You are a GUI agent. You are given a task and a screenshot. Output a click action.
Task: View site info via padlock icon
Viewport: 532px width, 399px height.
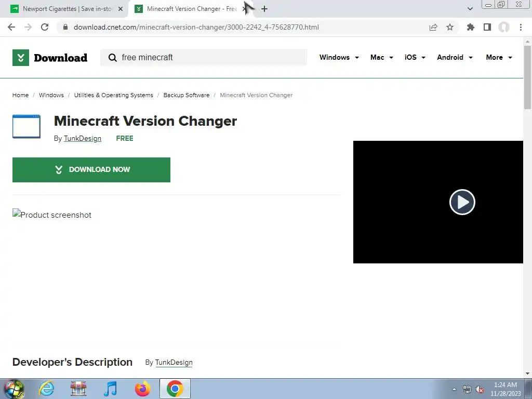(x=65, y=27)
